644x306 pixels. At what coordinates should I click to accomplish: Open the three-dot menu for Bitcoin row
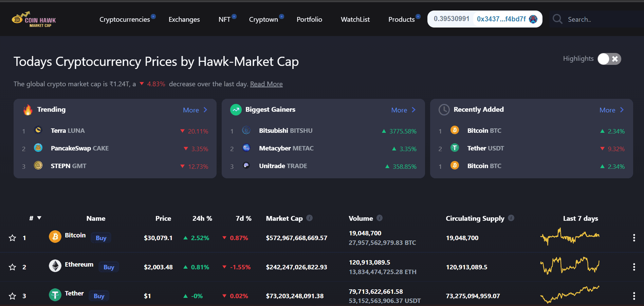pos(634,238)
